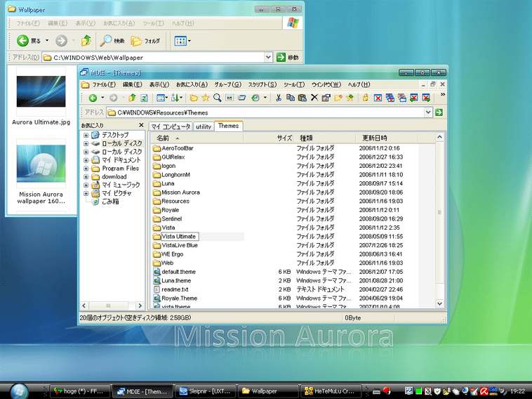Click the padlock tab lock icon
The height and width of the screenshot is (399, 532).
coord(366,98)
